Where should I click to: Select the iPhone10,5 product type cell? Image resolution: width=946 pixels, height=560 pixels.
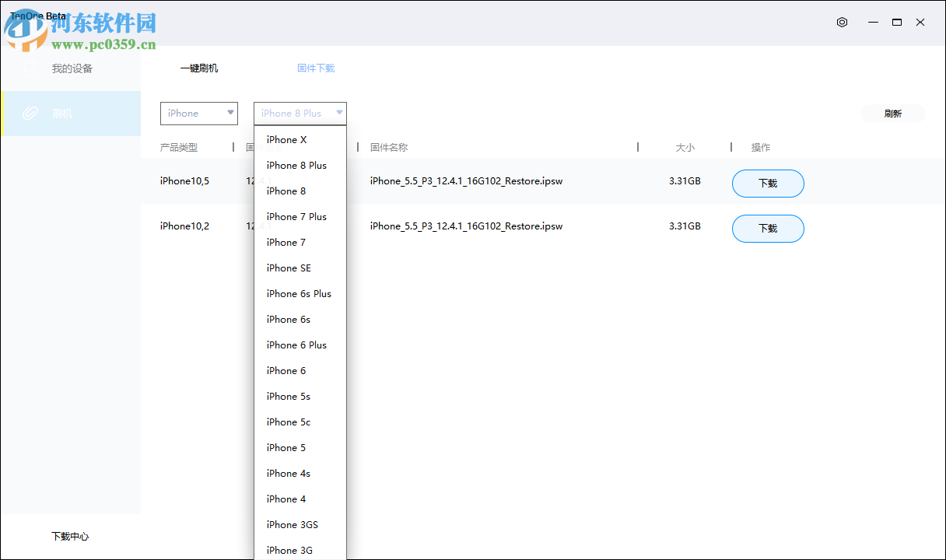point(184,181)
